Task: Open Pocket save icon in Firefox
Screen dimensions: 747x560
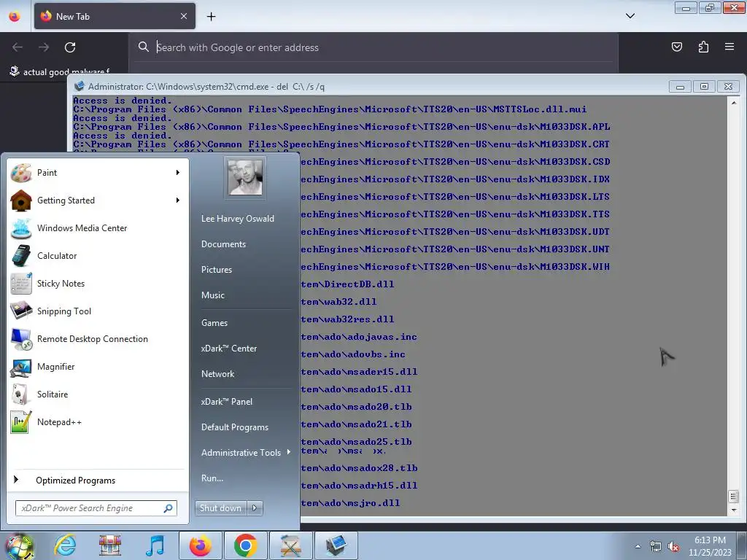Action: (x=677, y=47)
